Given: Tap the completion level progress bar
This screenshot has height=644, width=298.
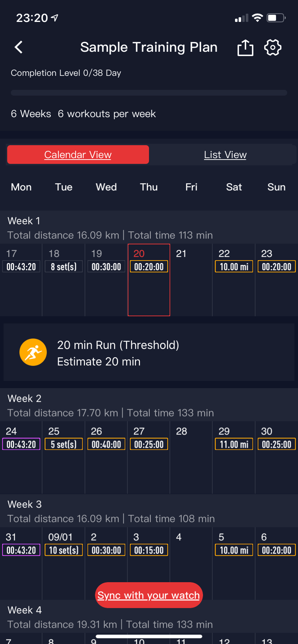Looking at the screenshot, I should (x=149, y=93).
